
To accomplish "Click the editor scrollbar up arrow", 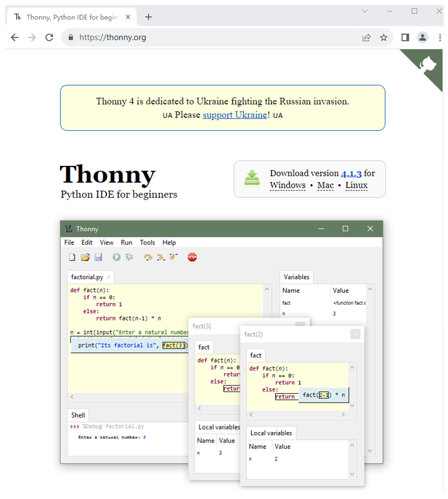I will (x=267, y=289).
